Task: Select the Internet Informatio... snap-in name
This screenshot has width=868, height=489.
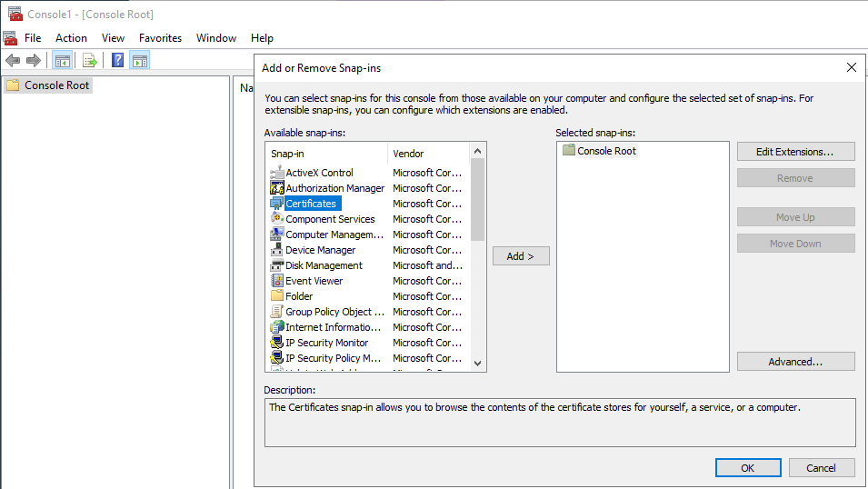Action: click(x=334, y=327)
